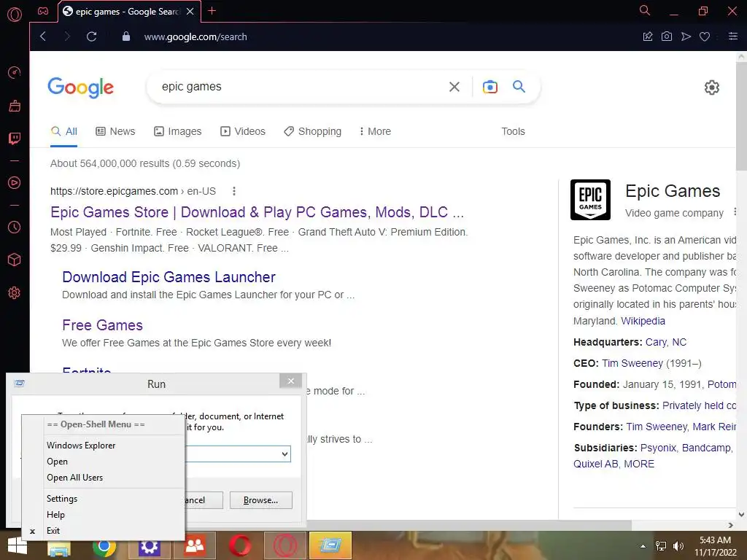The image size is (747, 560).
Task: Show hidden system tray icons
Action: click(643, 546)
